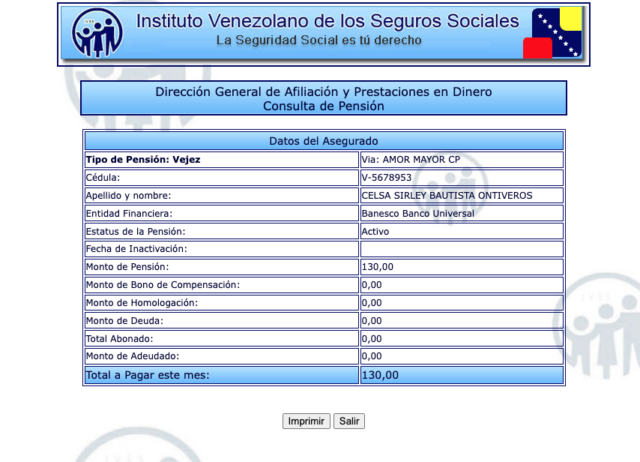The width and height of the screenshot is (640, 462).
Task: Click the Apellido y nombre: label
Action: coord(128,195)
